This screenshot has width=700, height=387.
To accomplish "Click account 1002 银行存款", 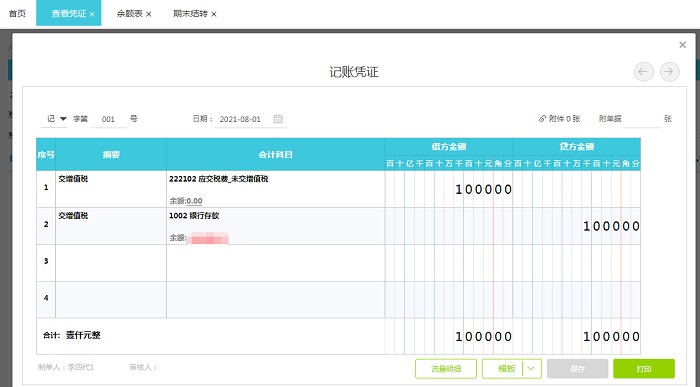I will pyautogui.click(x=194, y=216).
